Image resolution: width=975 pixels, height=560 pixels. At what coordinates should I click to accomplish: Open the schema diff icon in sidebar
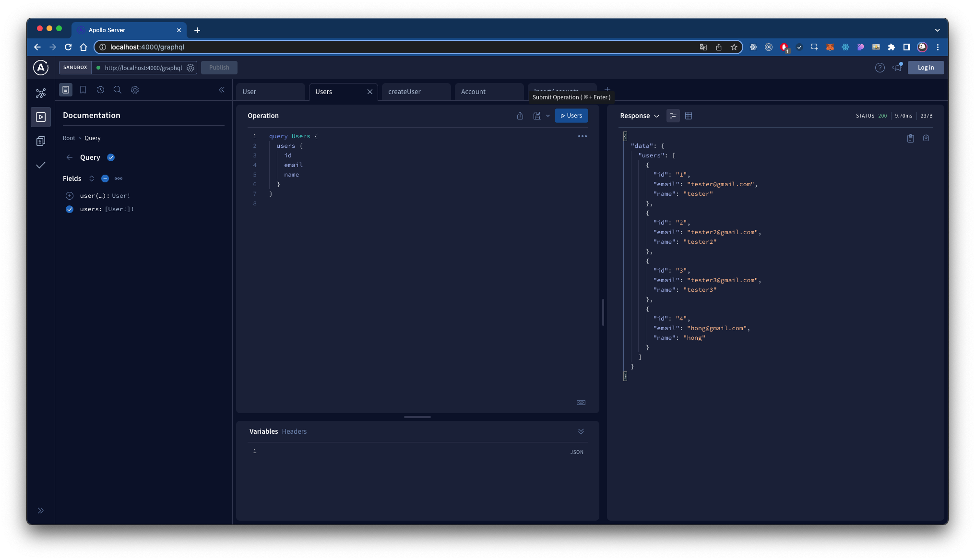pos(41,141)
